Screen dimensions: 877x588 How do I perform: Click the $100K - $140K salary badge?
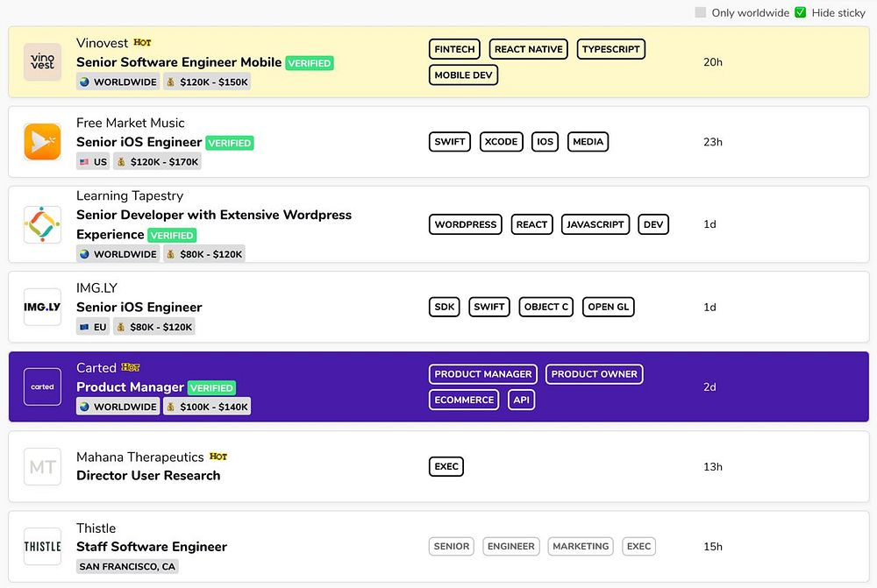(x=207, y=407)
